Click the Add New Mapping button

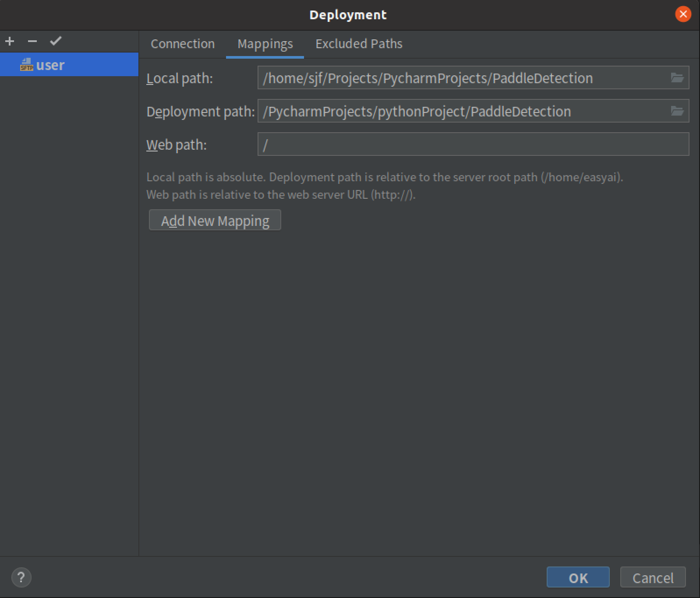coord(215,220)
